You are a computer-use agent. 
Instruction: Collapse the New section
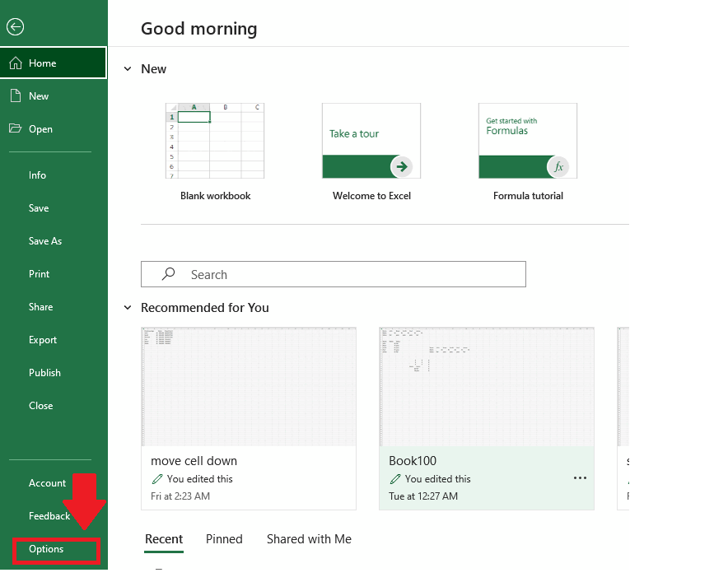[128, 69]
